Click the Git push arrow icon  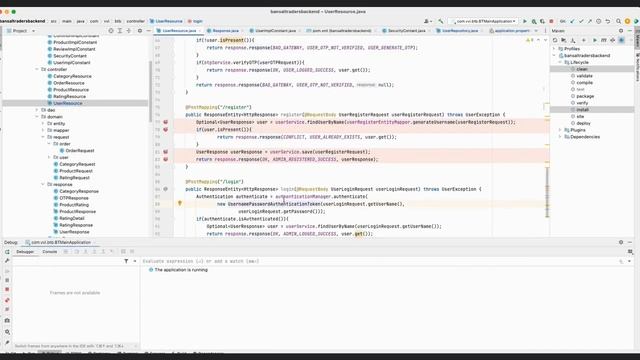point(590,21)
